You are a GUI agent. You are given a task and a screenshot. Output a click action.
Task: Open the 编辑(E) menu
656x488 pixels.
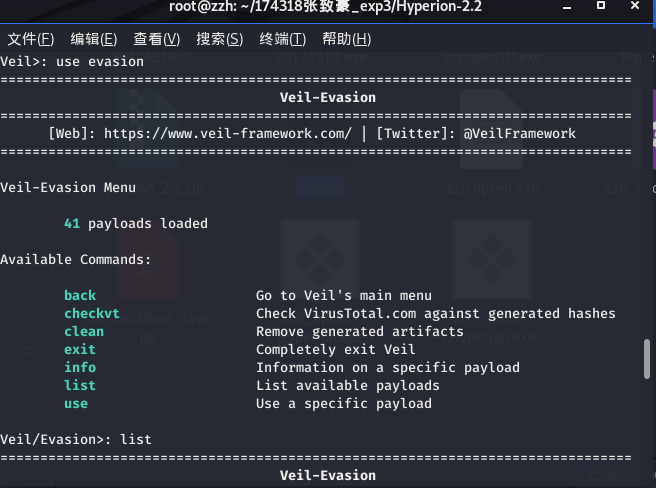click(94, 39)
